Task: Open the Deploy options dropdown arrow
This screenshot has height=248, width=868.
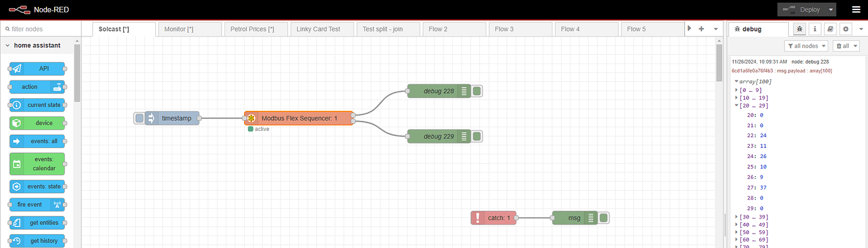Action: coord(831,9)
